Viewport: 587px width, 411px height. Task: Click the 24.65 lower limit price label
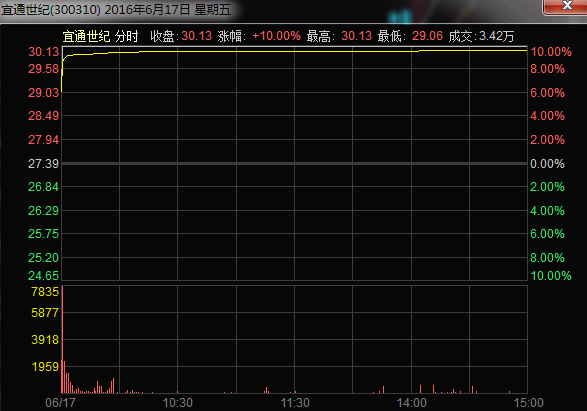tap(43, 275)
